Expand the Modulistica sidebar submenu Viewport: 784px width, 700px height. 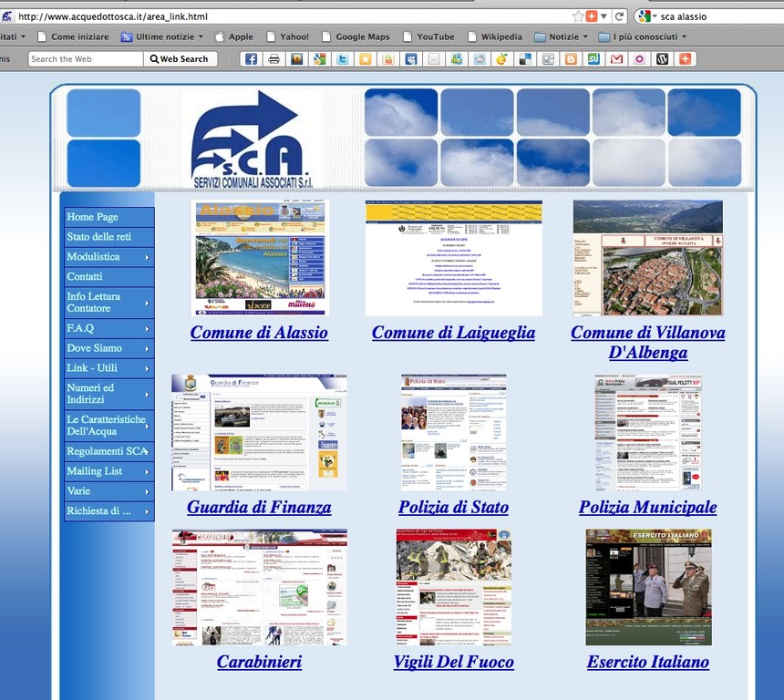pyautogui.click(x=108, y=257)
